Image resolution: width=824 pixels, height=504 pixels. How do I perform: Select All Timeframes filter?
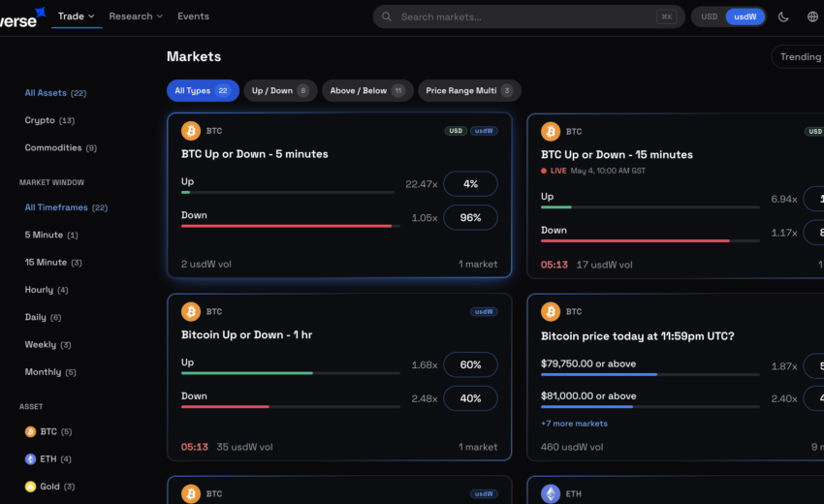66,207
